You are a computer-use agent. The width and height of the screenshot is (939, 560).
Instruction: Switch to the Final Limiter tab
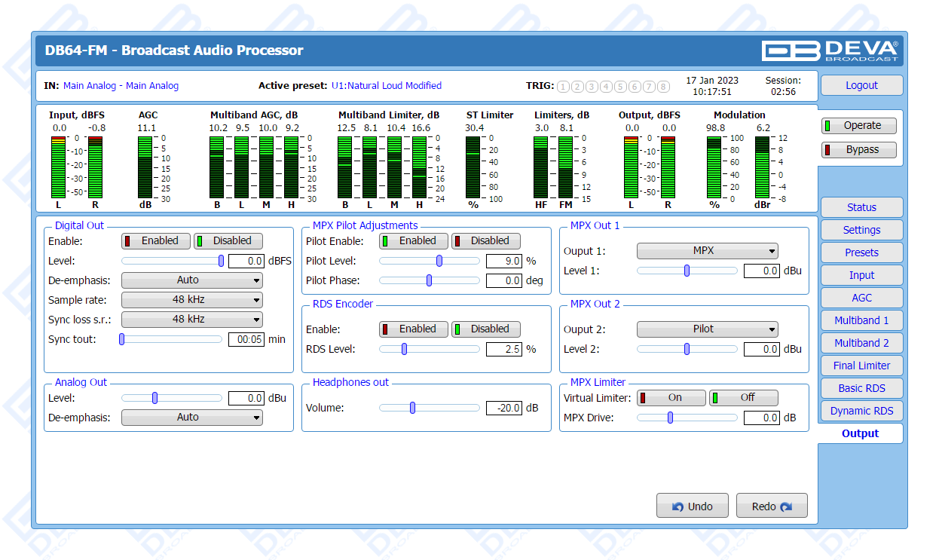(861, 366)
